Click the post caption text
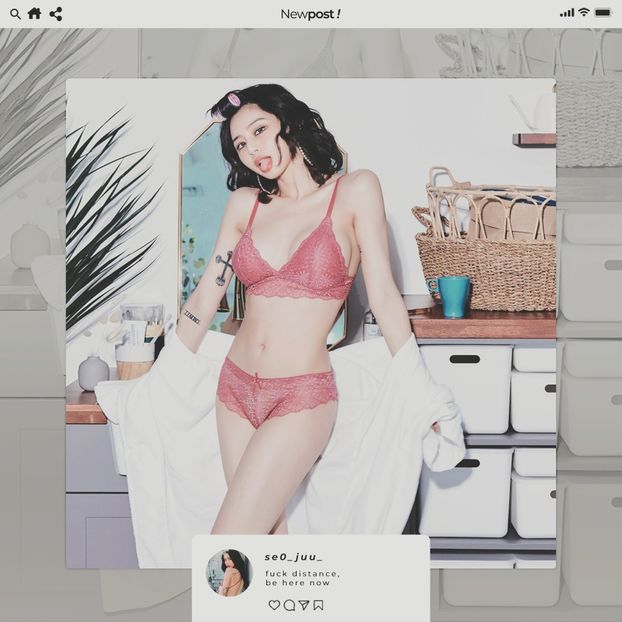622x622 pixels. point(302,578)
